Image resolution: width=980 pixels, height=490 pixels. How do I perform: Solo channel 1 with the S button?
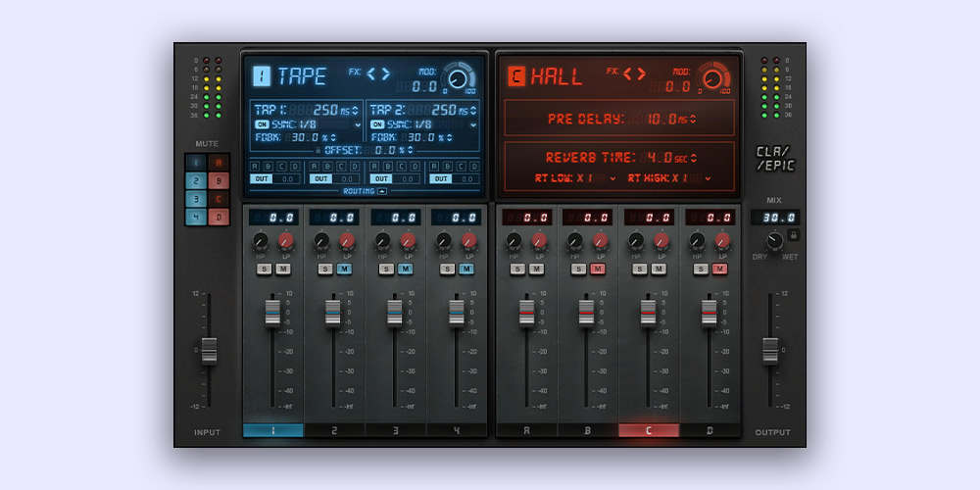264,269
